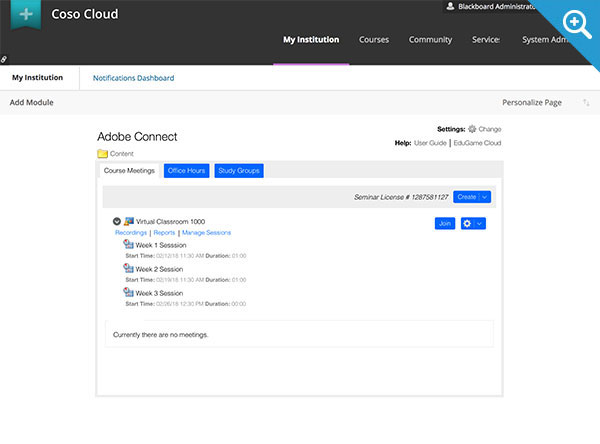Click the reorder arrows icon beside Personalize Page
Screen dimensions: 600x444
[586, 103]
